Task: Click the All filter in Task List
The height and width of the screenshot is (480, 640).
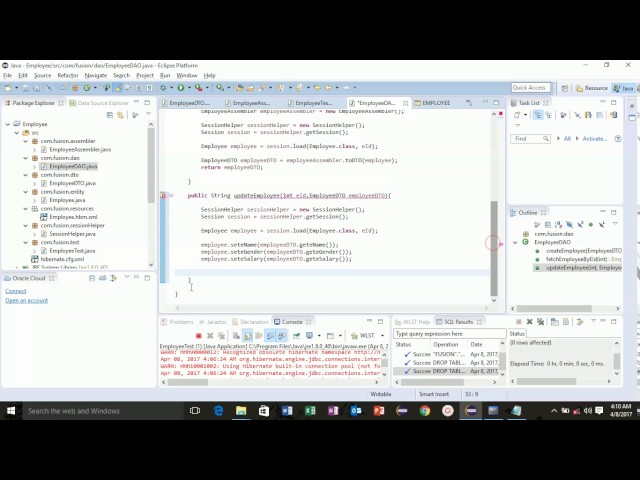Action: click(x=567, y=139)
